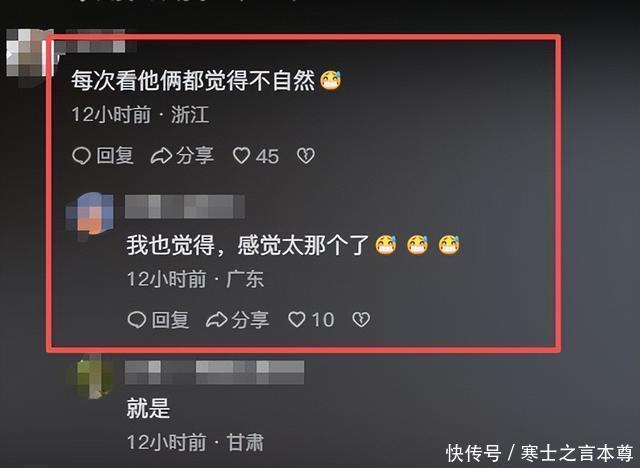Tap the short reply 就是
The height and width of the screenshot is (468, 640).
point(148,408)
